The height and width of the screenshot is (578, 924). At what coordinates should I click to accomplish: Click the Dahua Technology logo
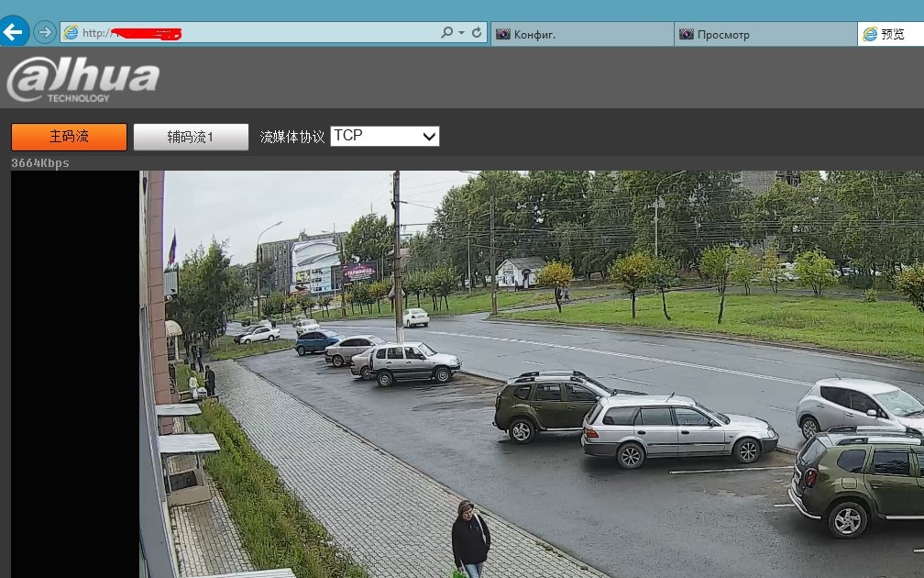83,79
